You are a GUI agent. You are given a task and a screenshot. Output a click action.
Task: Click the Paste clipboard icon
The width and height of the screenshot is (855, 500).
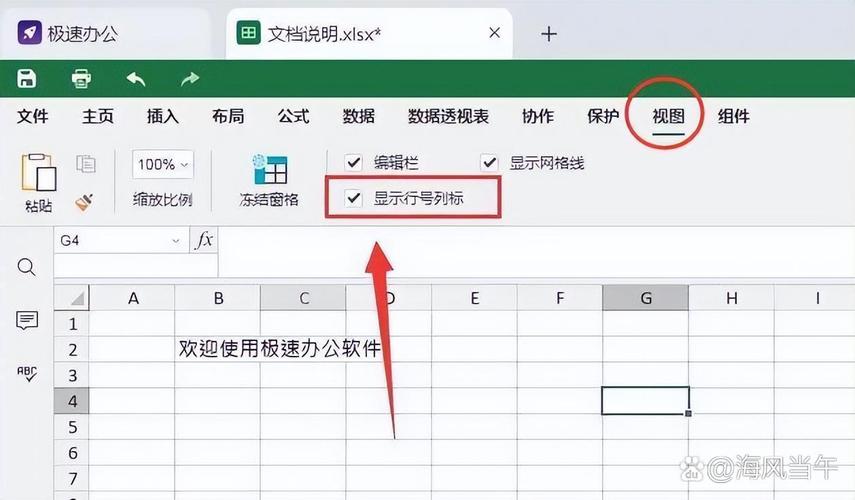pos(38,172)
